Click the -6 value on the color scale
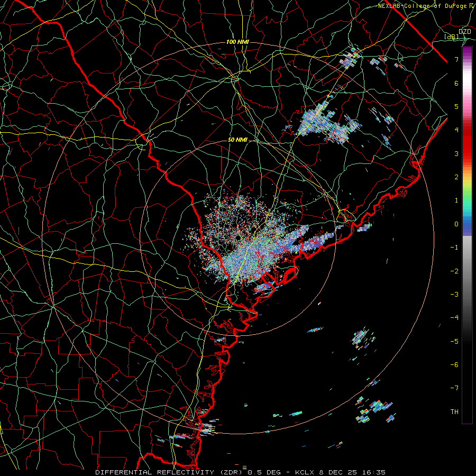The height and width of the screenshot is (476, 476). [x=454, y=365]
